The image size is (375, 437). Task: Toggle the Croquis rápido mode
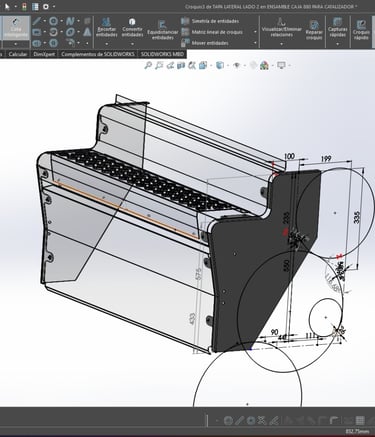click(361, 29)
